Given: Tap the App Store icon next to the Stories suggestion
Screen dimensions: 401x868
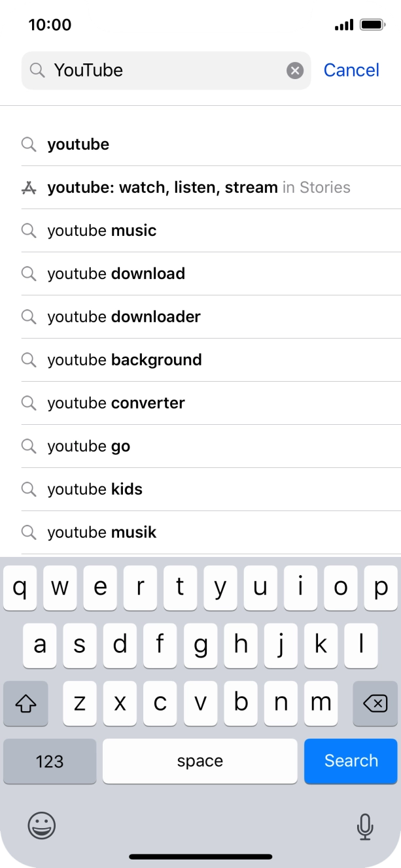Looking at the screenshot, I should [x=29, y=187].
